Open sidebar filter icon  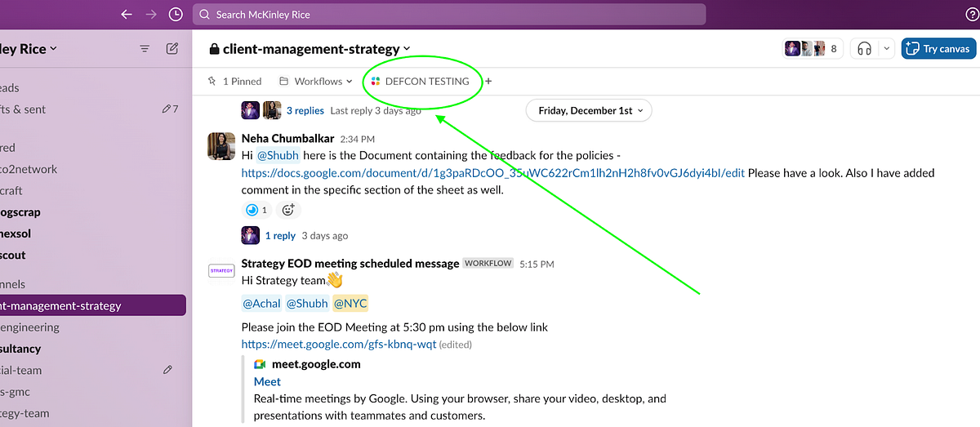(145, 49)
